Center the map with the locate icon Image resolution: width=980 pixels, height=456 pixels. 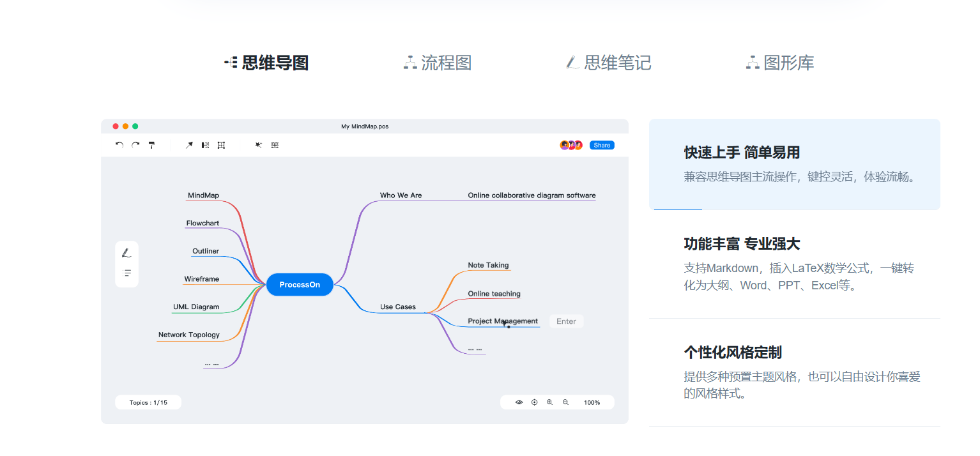pos(535,402)
